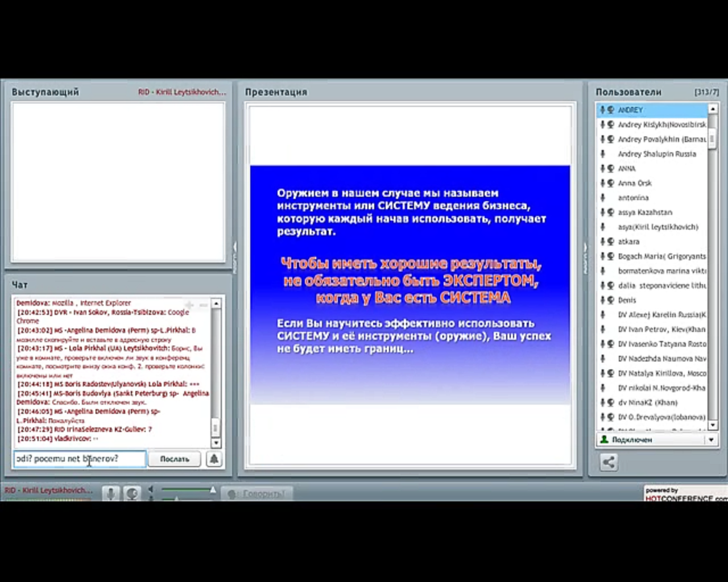This screenshot has width=728, height=582.
Task: Click microphone icon next to antonina
Action: click(x=603, y=198)
